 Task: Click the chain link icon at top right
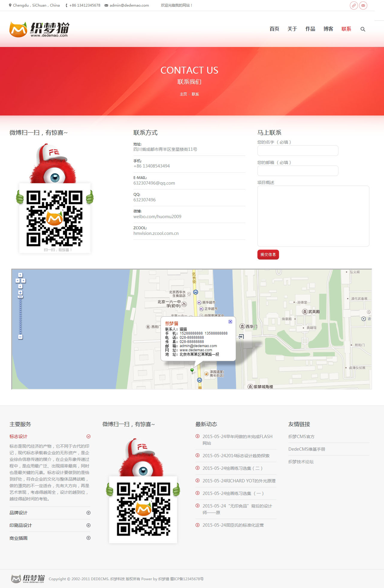click(354, 5)
